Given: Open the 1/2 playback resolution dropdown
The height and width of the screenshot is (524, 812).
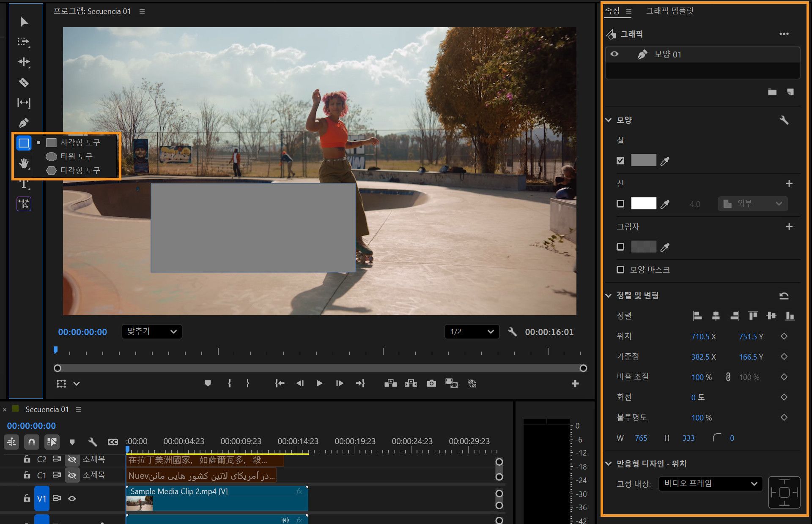Looking at the screenshot, I should (x=472, y=332).
